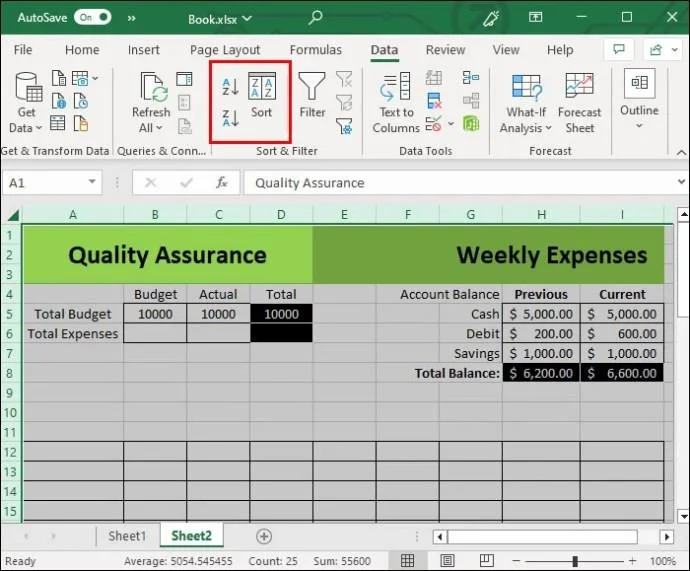Click the Insert Function fx icon

222,183
